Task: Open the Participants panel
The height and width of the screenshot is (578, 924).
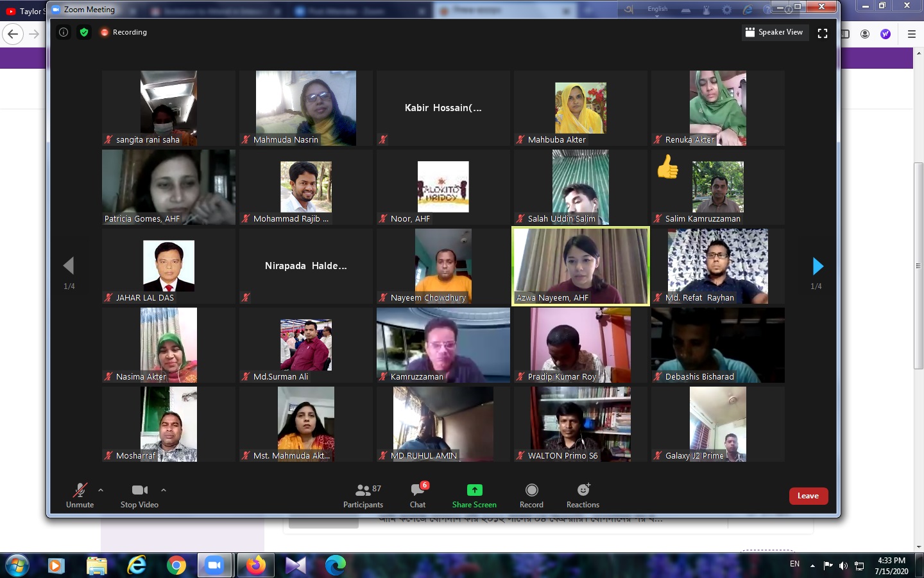Action: click(x=363, y=495)
